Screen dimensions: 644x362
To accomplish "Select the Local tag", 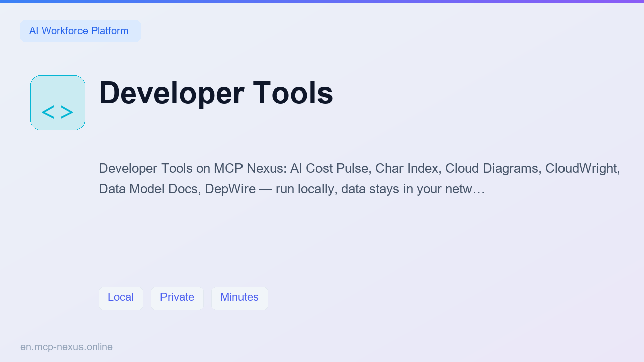I will click(121, 298).
